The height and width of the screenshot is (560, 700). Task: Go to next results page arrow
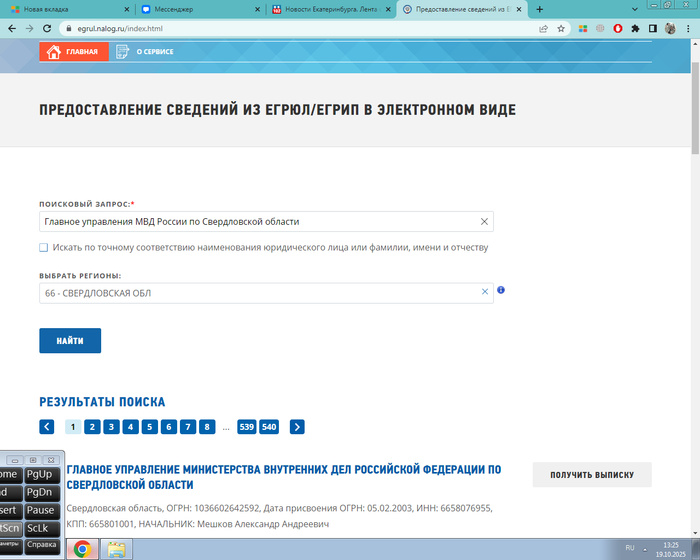click(297, 427)
